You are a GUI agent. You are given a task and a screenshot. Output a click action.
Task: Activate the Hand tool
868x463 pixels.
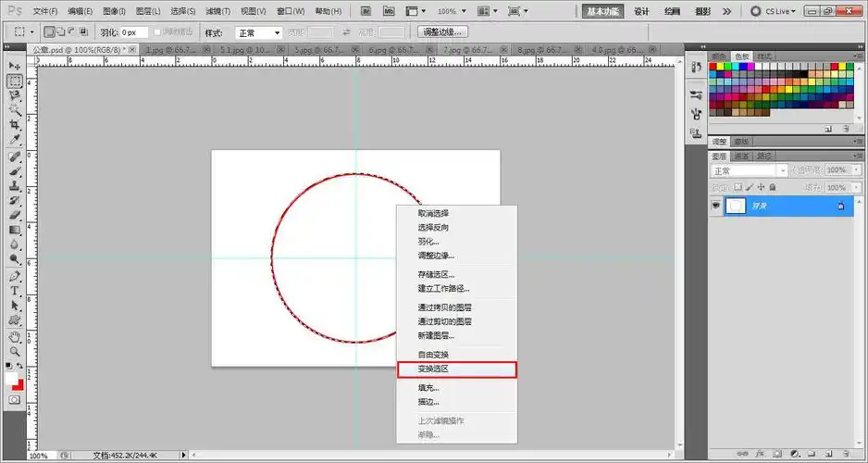(x=15, y=336)
